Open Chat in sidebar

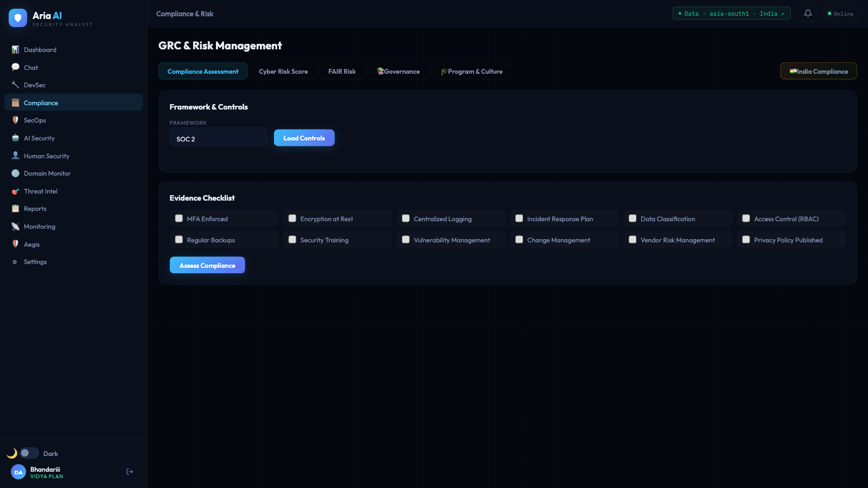pos(73,67)
